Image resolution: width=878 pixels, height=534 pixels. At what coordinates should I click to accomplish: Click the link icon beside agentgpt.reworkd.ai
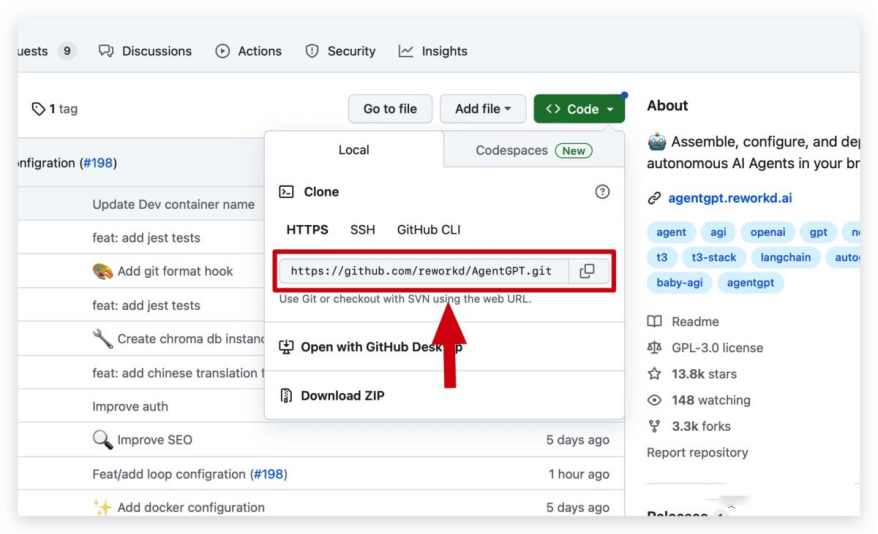point(654,198)
